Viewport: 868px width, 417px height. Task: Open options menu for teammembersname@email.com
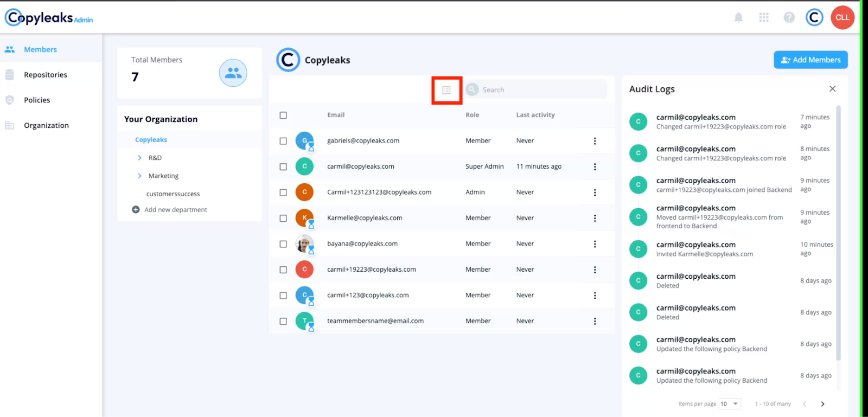[595, 322]
